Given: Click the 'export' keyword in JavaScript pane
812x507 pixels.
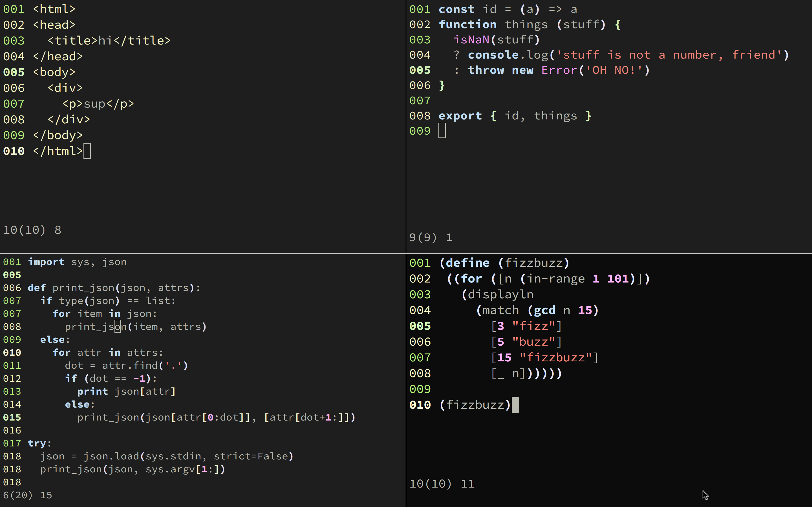Looking at the screenshot, I should coord(460,116).
